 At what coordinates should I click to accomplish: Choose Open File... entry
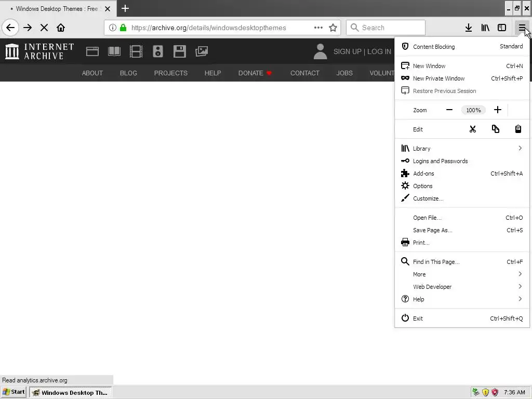[462, 218]
